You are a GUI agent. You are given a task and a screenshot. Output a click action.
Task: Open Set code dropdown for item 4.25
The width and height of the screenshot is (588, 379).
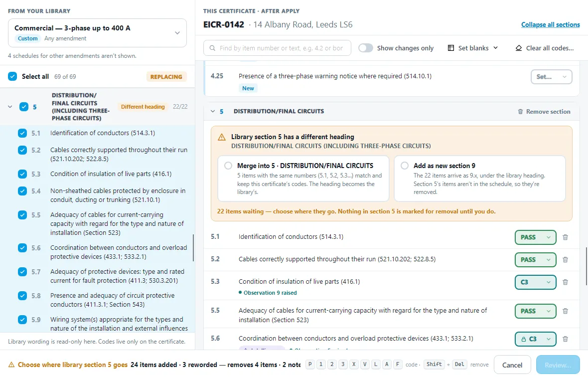point(551,77)
